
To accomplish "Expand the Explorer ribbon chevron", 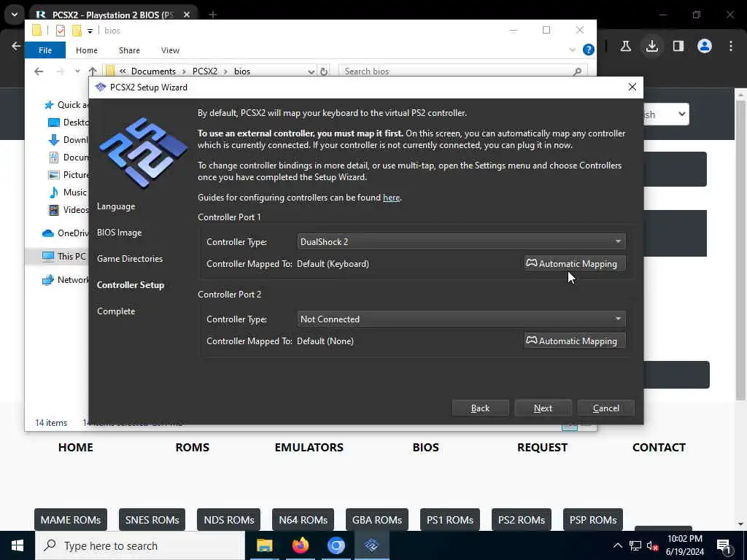I will [572, 50].
